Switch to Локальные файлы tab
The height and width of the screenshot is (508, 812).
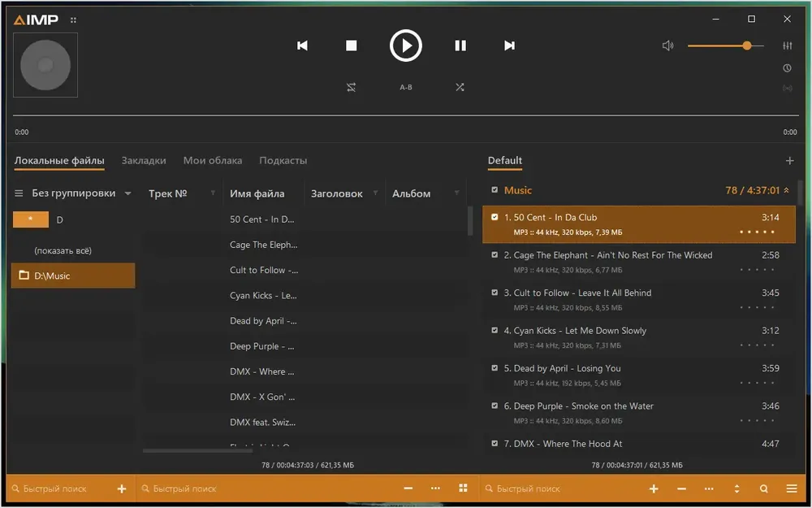(59, 160)
